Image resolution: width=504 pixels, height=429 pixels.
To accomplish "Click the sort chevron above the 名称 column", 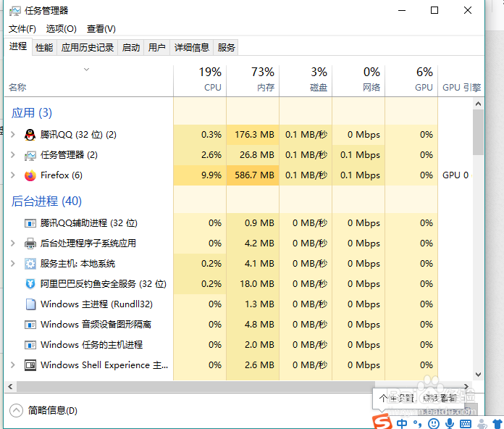I will pyautogui.click(x=86, y=70).
